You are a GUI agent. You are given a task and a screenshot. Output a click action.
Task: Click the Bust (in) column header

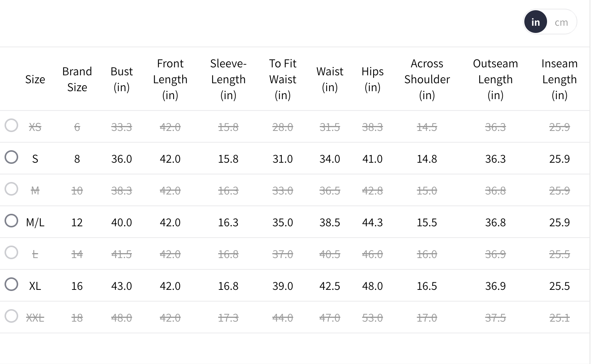(x=122, y=79)
